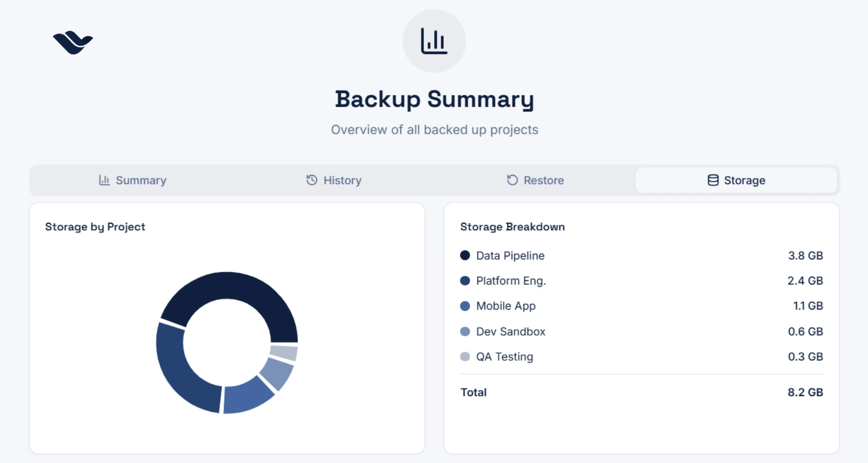Select the light gray smallest donut segment
Viewport: 868px width, 463px height.
coord(284,353)
